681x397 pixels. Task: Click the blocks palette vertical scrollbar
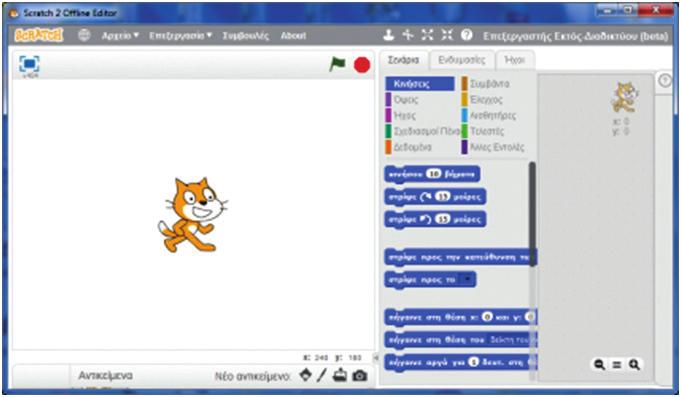coord(532,215)
